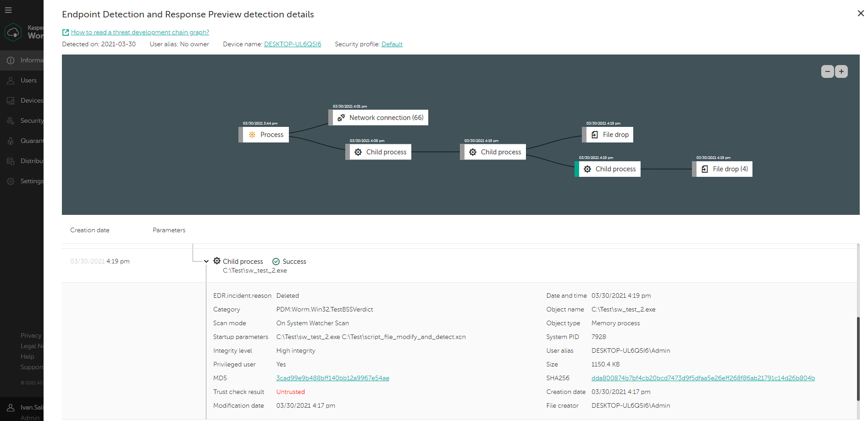868x421 pixels.
Task: Select the root Process node icon
Action: tap(252, 135)
